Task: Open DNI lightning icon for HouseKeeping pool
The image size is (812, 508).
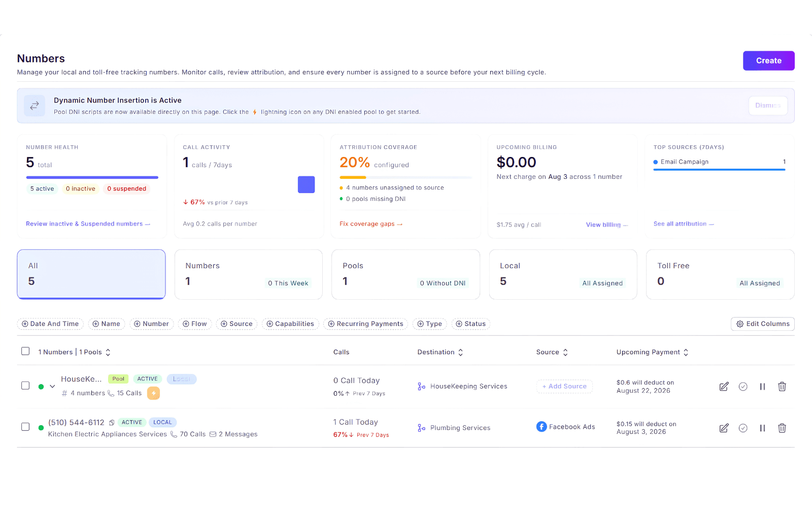Action: pos(153,393)
